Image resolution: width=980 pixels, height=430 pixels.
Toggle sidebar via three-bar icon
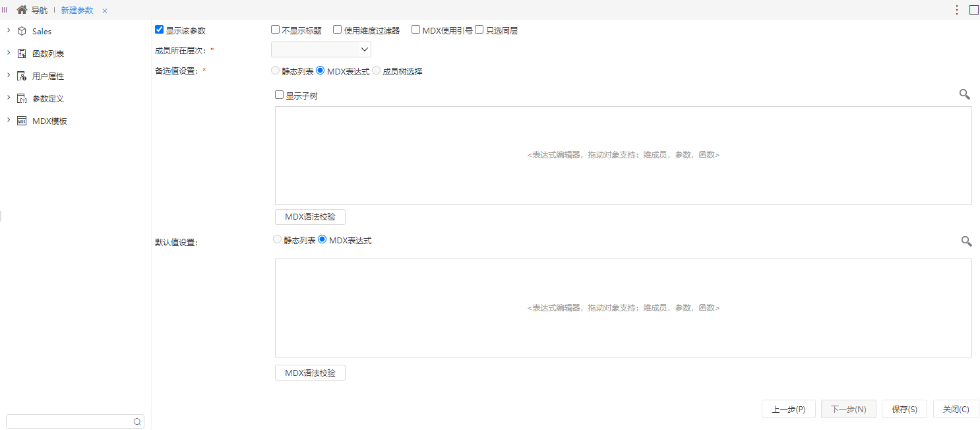click(5, 10)
